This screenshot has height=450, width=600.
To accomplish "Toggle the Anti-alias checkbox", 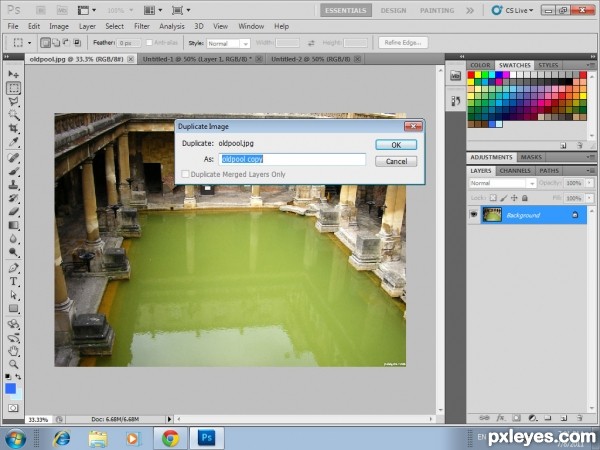I will (x=149, y=42).
